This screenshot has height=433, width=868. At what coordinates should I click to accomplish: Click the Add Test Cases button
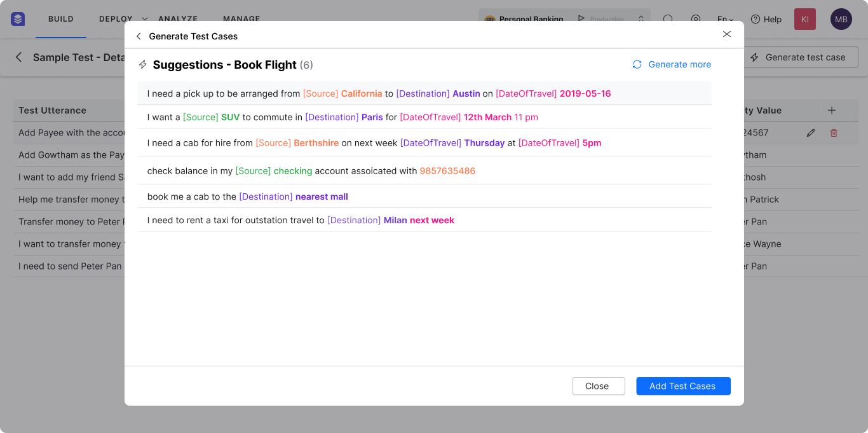coord(683,386)
